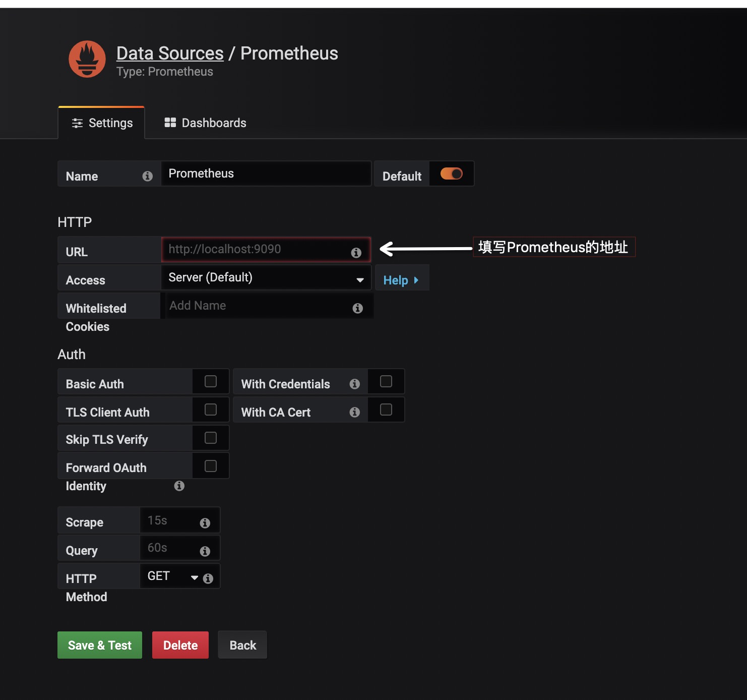Image resolution: width=747 pixels, height=700 pixels.
Task: Check the With CA Cert checkbox
Action: (x=386, y=410)
